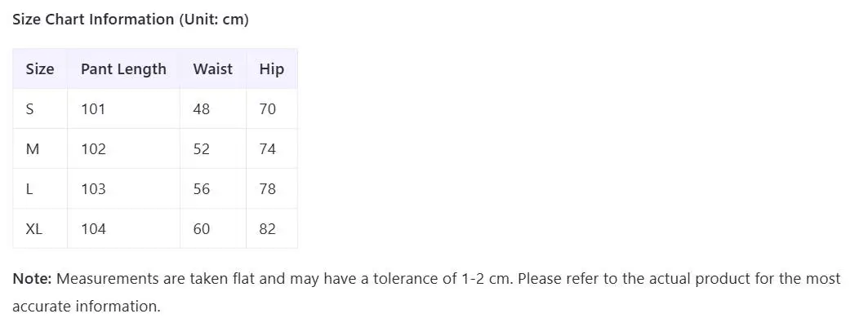Screen dimensions: 868x327
Task: Click the Waist column header
Action: click(x=212, y=69)
